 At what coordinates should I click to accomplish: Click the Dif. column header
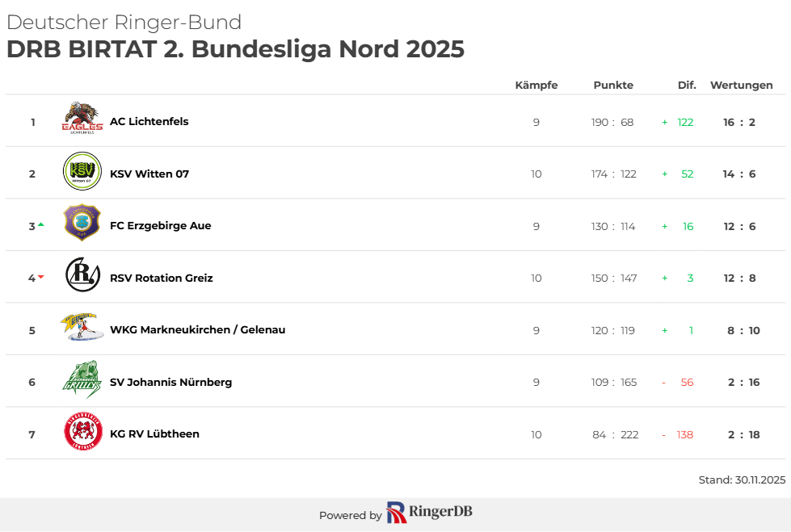pyautogui.click(x=687, y=85)
